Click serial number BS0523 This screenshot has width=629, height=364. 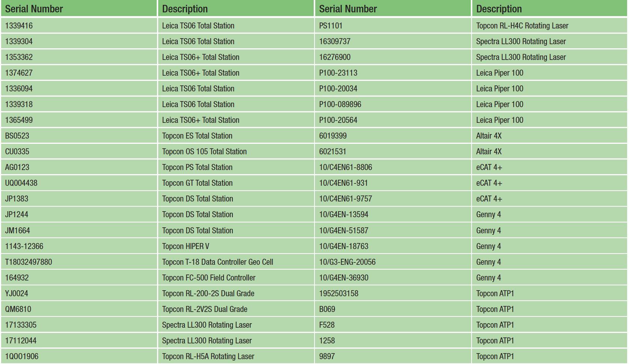pos(17,136)
